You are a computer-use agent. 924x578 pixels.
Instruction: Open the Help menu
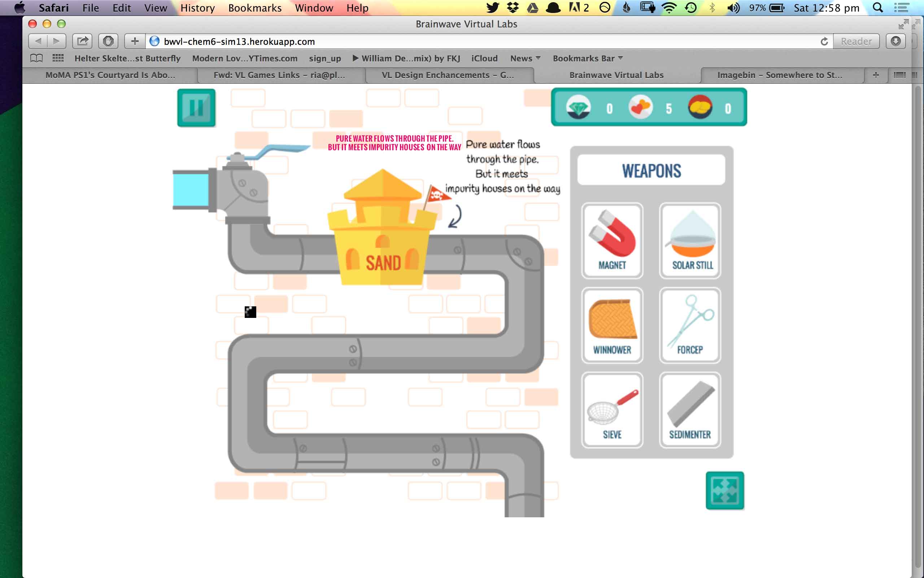tap(357, 8)
